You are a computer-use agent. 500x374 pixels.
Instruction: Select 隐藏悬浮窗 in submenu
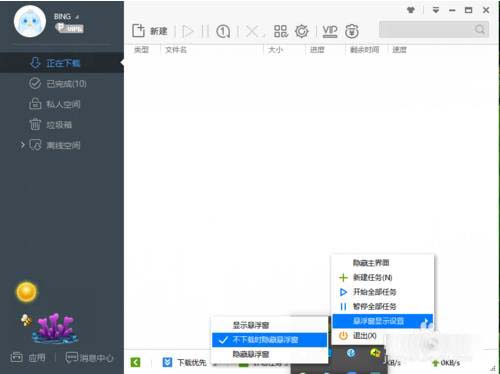pyautogui.click(x=270, y=354)
